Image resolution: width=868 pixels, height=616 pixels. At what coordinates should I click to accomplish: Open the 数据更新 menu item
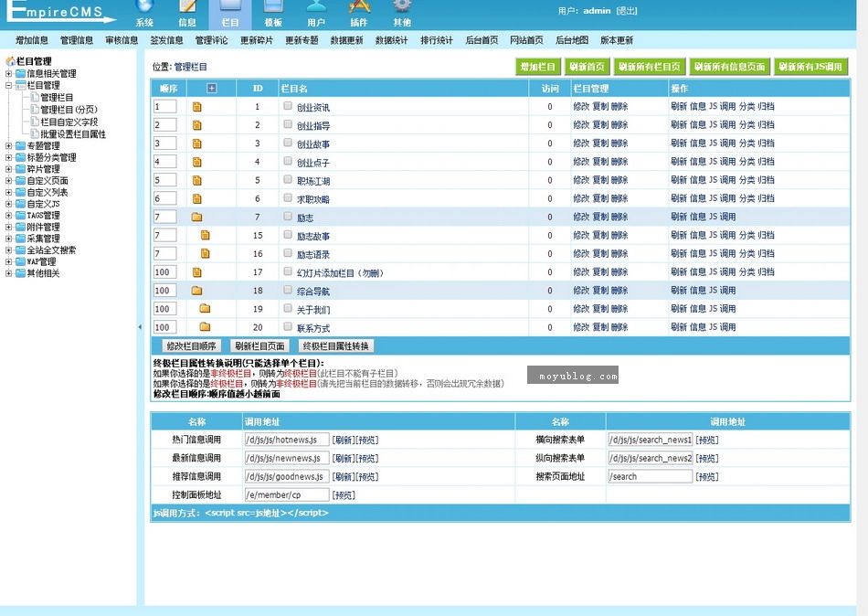click(346, 40)
